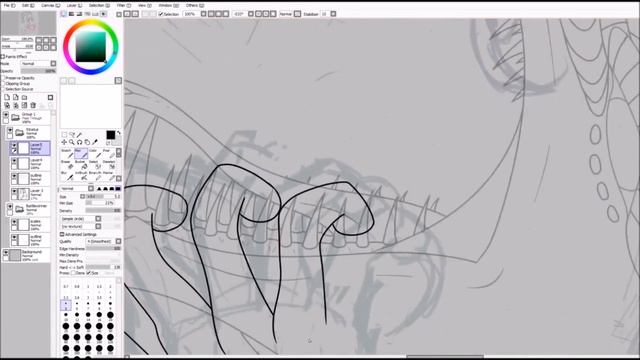The height and width of the screenshot is (360, 640).
Task: Open the layer blending Mode dropdown
Action: (38, 64)
